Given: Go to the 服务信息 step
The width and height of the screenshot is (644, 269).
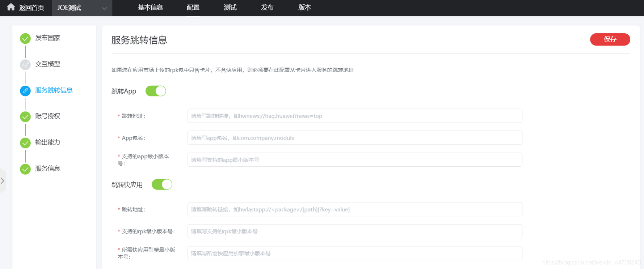Looking at the screenshot, I should pyautogui.click(x=47, y=168).
